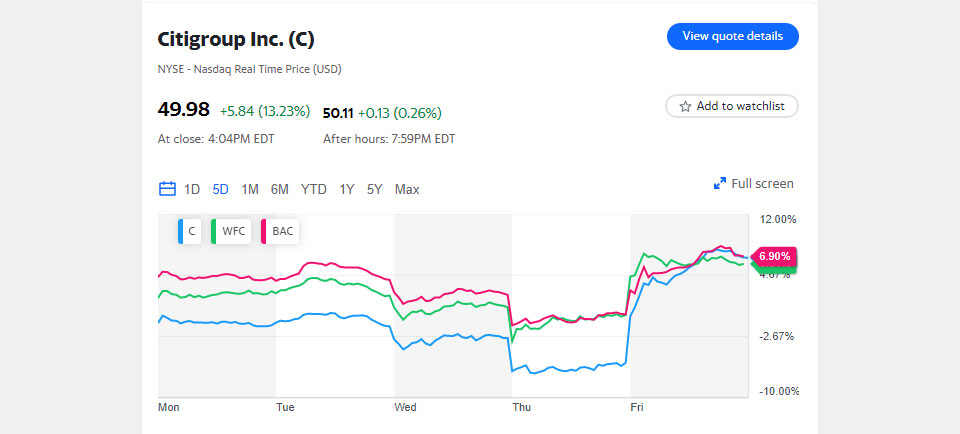
Task: Choose the 1M chart period
Action: [250, 189]
